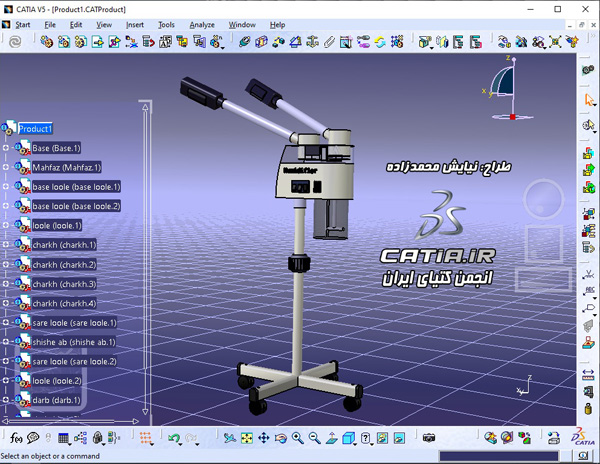Click Existing Component icon
600x464 pixels.
tap(97, 42)
